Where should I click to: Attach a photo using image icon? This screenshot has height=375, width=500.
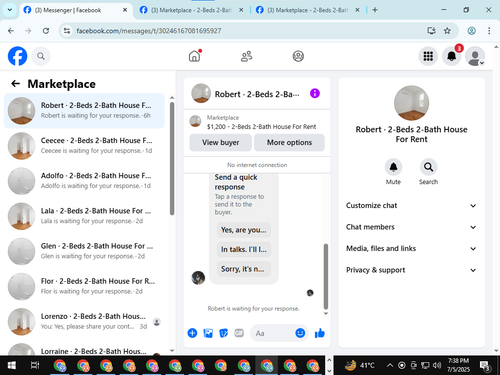pos(208,333)
